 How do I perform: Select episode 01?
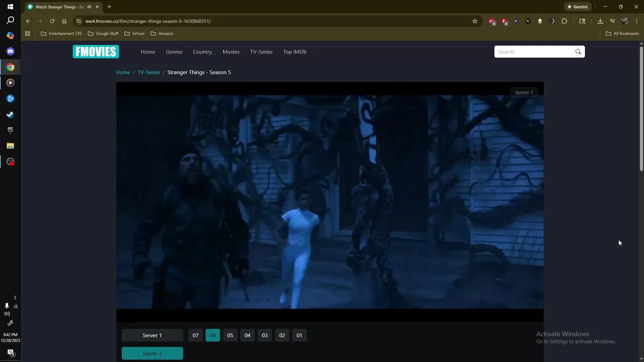click(299, 335)
